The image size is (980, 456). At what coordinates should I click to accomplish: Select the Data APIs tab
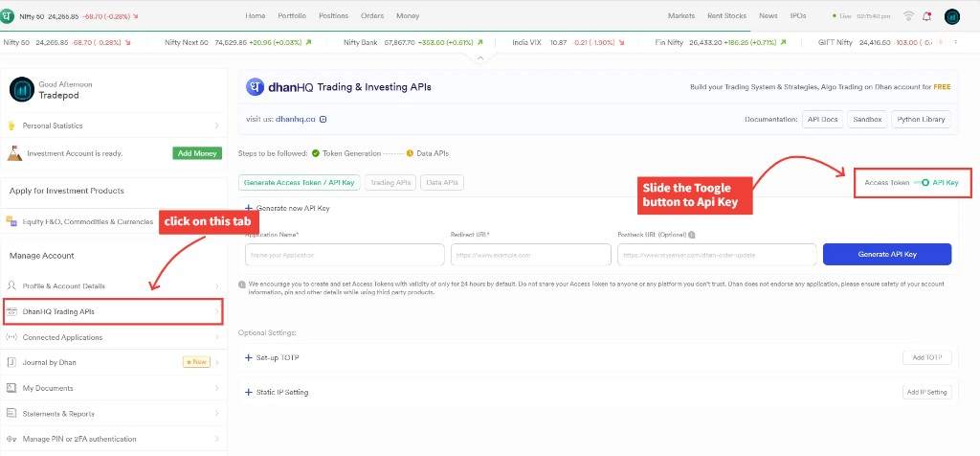click(442, 183)
